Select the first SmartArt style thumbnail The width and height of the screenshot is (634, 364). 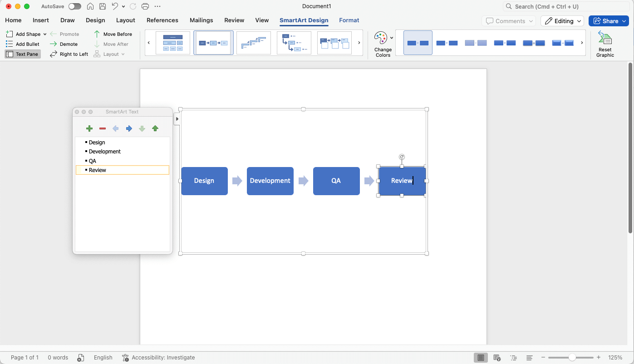pos(418,42)
